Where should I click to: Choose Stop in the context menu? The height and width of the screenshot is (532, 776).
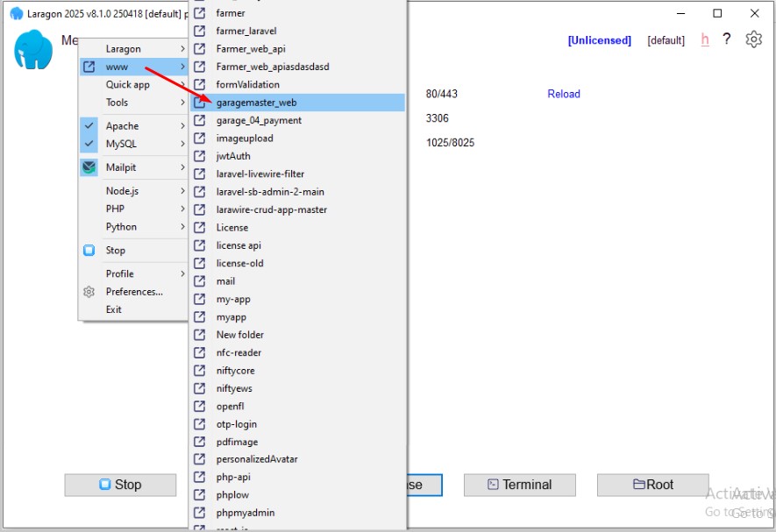[133, 250]
